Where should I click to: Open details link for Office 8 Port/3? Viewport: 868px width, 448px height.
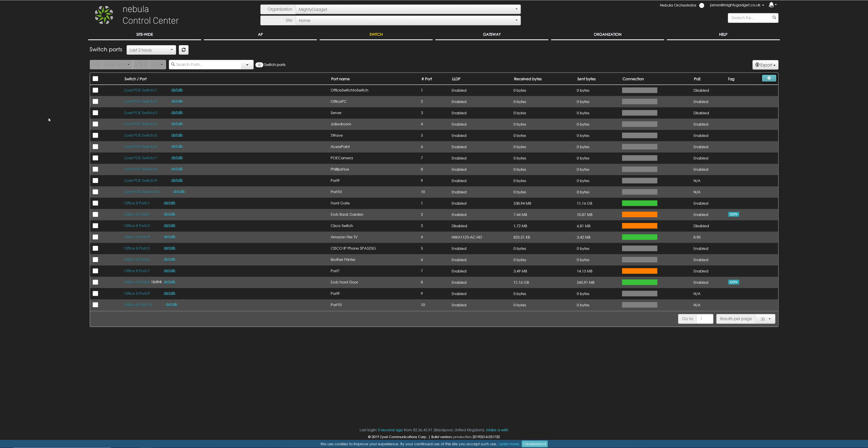(169, 225)
